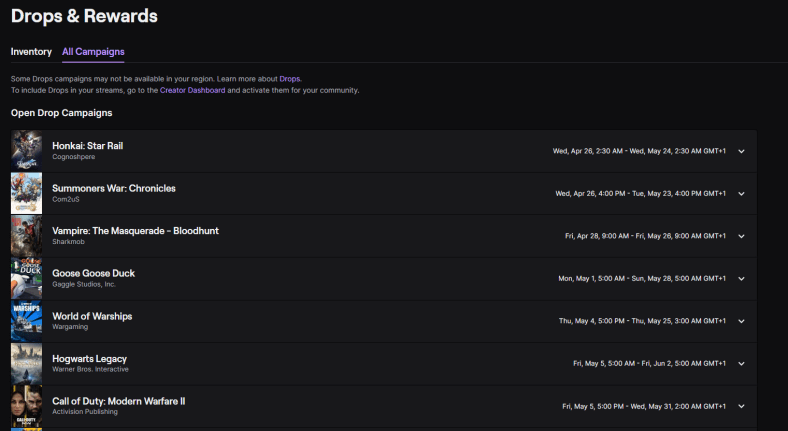Select the All Campaigns tab
788x431 pixels.
[x=93, y=52]
